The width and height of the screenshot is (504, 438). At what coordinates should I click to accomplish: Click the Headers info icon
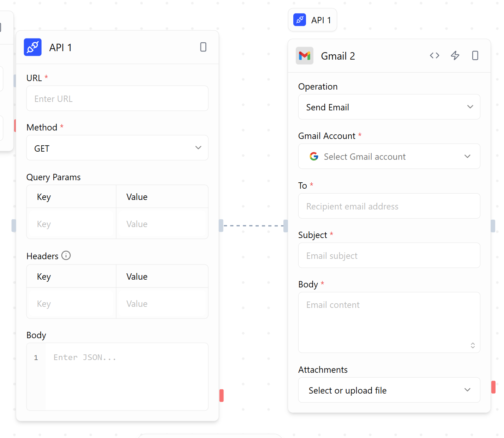[x=66, y=255]
